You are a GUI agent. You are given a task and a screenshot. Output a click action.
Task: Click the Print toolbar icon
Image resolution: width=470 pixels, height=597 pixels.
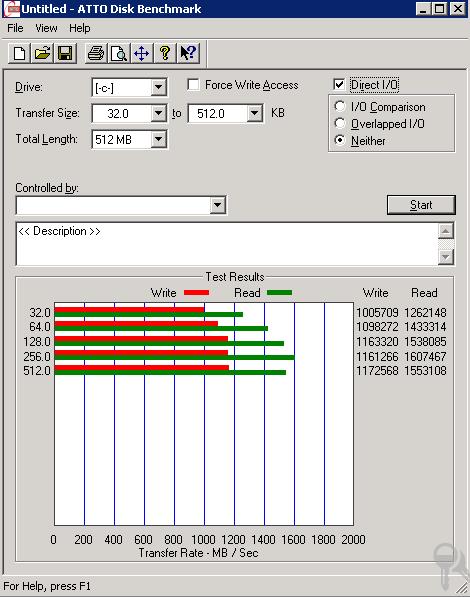pyautogui.click(x=96, y=53)
